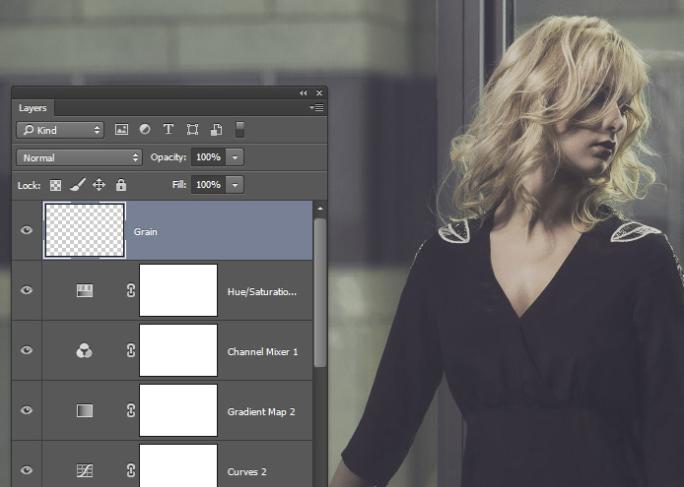Click the lock all padlock icon

(121, 185)
